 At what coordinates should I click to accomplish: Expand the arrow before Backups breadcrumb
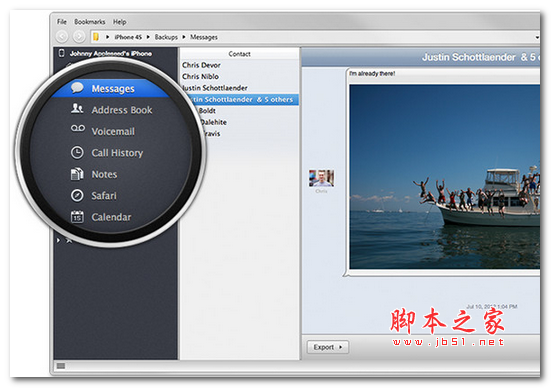tap(148, 37)
